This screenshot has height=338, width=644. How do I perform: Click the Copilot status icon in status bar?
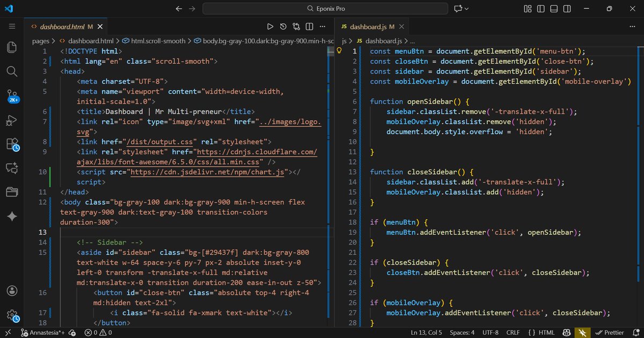(x=566, y=333)
